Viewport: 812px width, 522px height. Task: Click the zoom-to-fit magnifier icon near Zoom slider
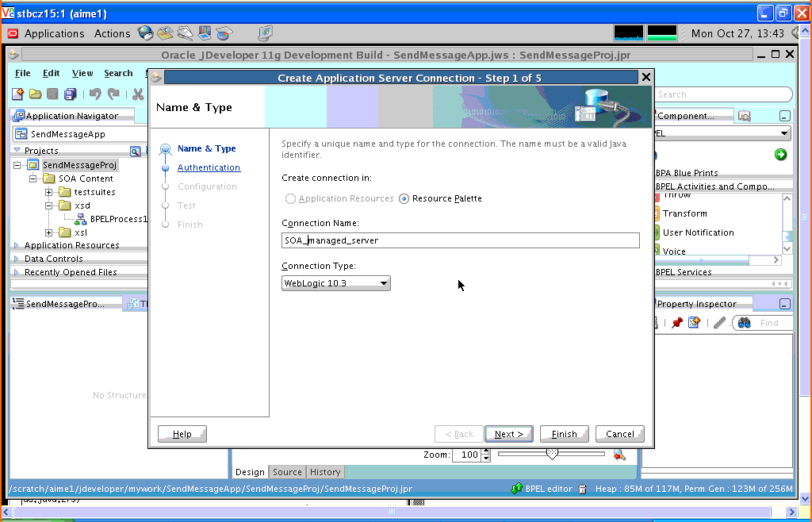[619, 455]
